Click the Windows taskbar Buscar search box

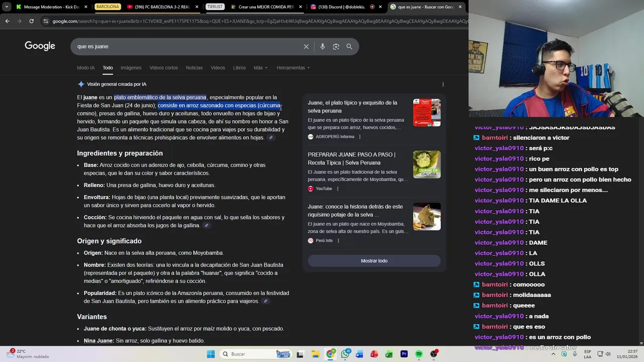pyautogui.click(x=256, y=354)
